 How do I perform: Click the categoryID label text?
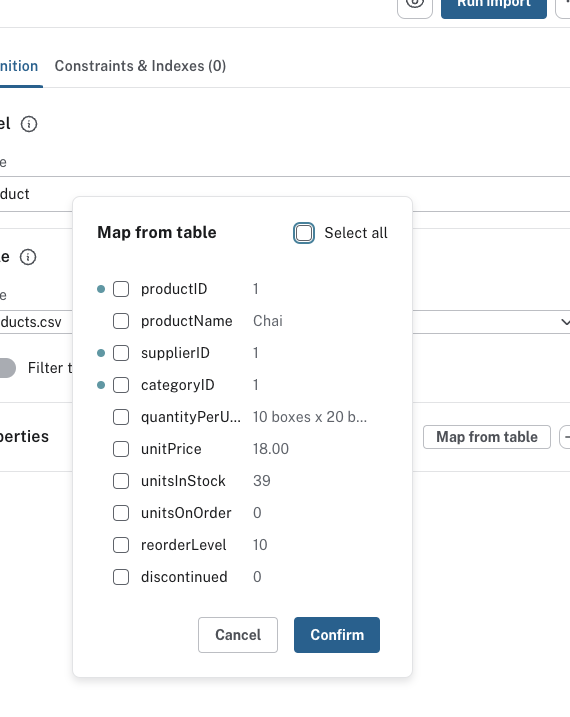(x=178, y=385)
